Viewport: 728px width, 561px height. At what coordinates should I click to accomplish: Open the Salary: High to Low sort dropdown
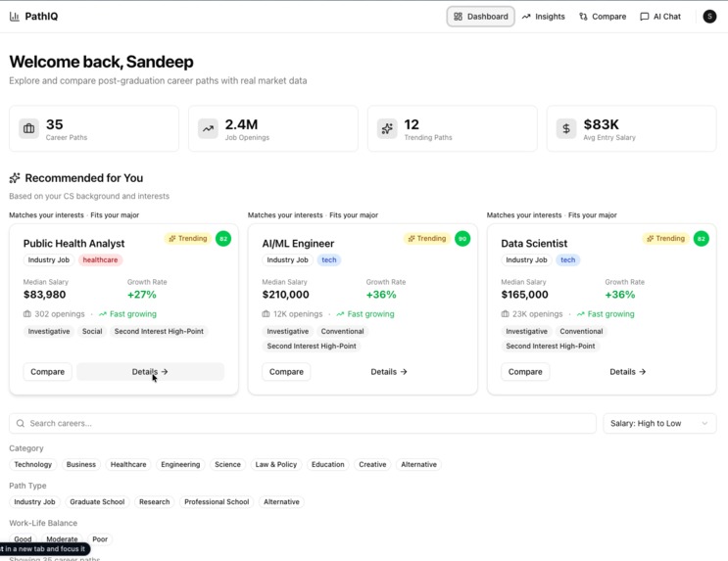658,423
